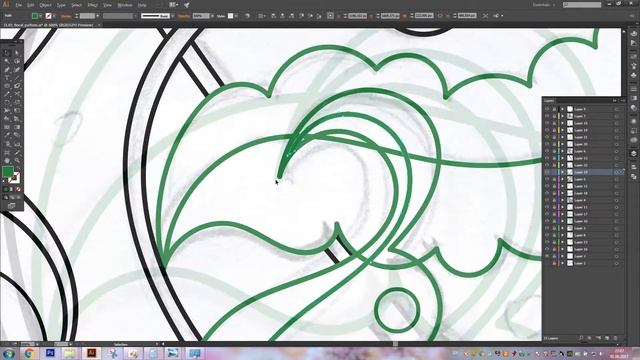Click Recolor Artwork icon in control bar
The image size is (640, 360).
247,16
